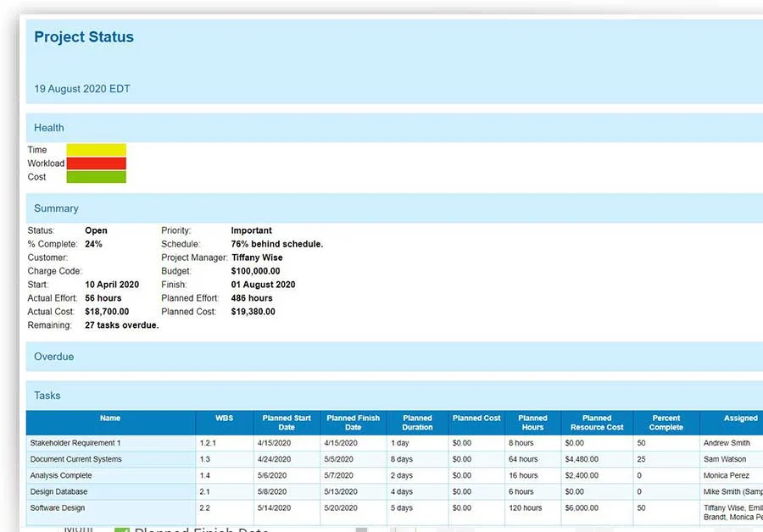763x532 pixels.
Task: Click the '24%' complete value
Action: click(x=93, y=244)
